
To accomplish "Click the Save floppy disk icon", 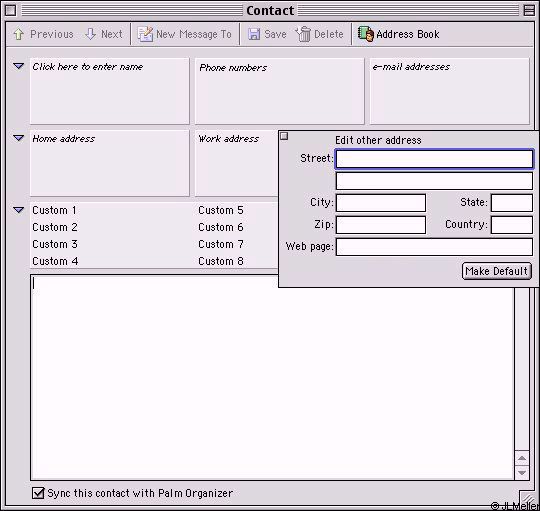I will 254,34.
